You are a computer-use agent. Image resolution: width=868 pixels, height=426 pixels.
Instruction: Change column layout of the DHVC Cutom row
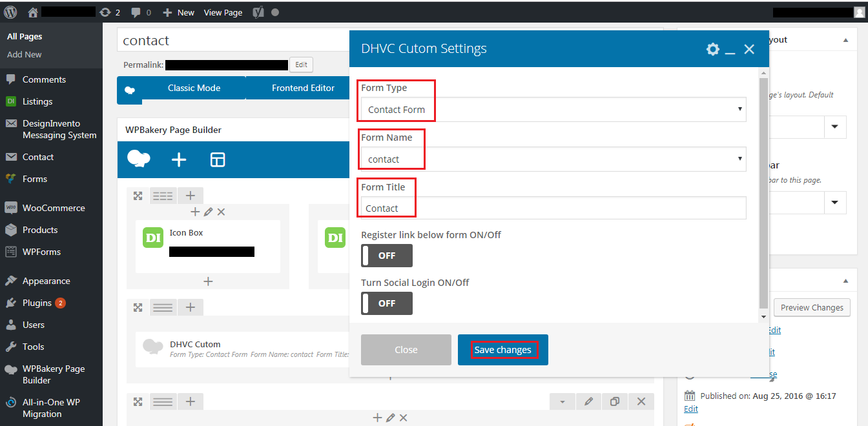pos(163,308)
